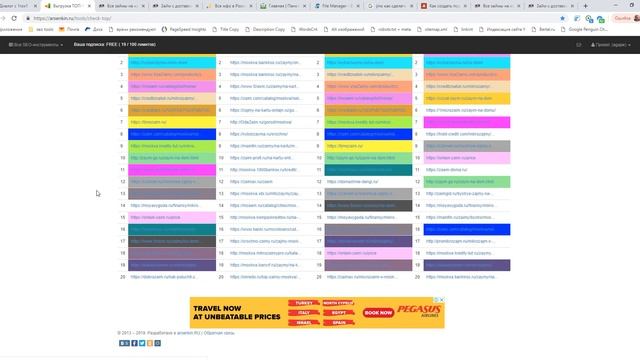Open the PageSpeed Insights bookmark

(184, 29)
